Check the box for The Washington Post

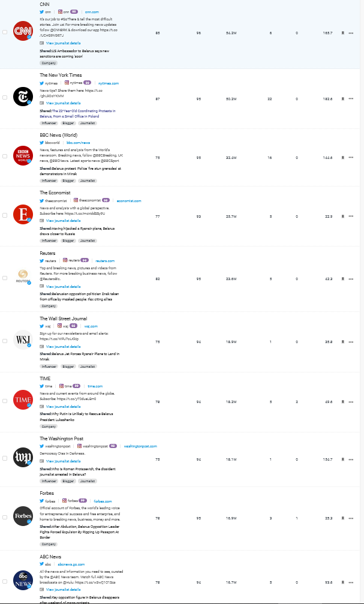point(5,459)
